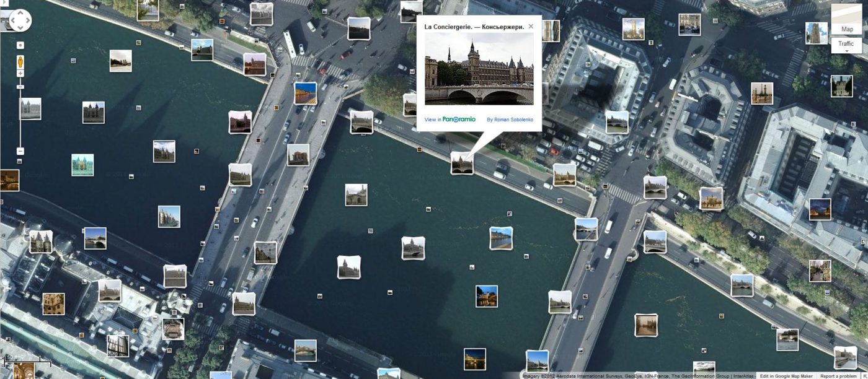The width and height of the screenshot is (868, 379).
Task: Open View in Panoramio link
Action: tap(449, 120)
